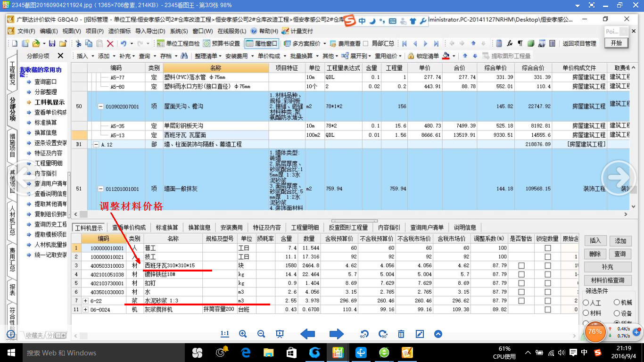
Task: Collapse the 011201001001 tree row
Action: (x=100, y=189)
